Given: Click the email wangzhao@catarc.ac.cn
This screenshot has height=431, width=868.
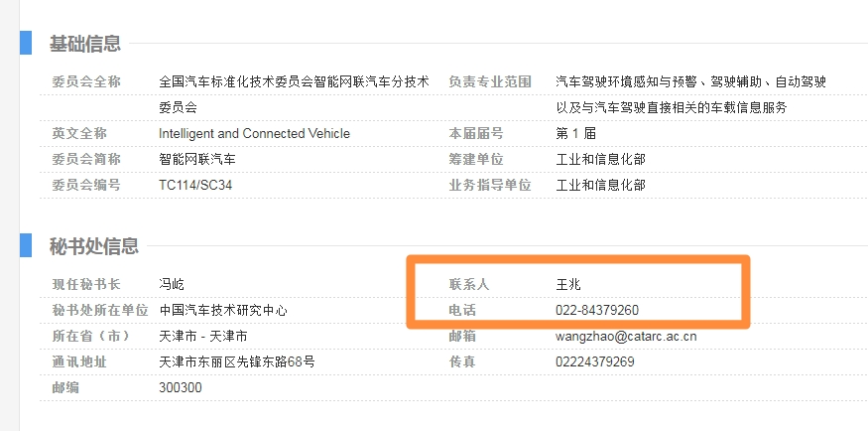Looking at the screenshot, I should 626,336.
